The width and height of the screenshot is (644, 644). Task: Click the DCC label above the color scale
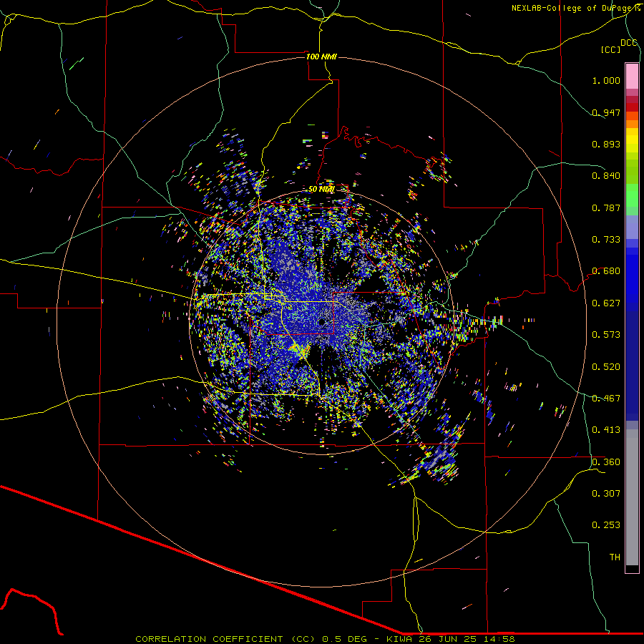click(629, 43)
